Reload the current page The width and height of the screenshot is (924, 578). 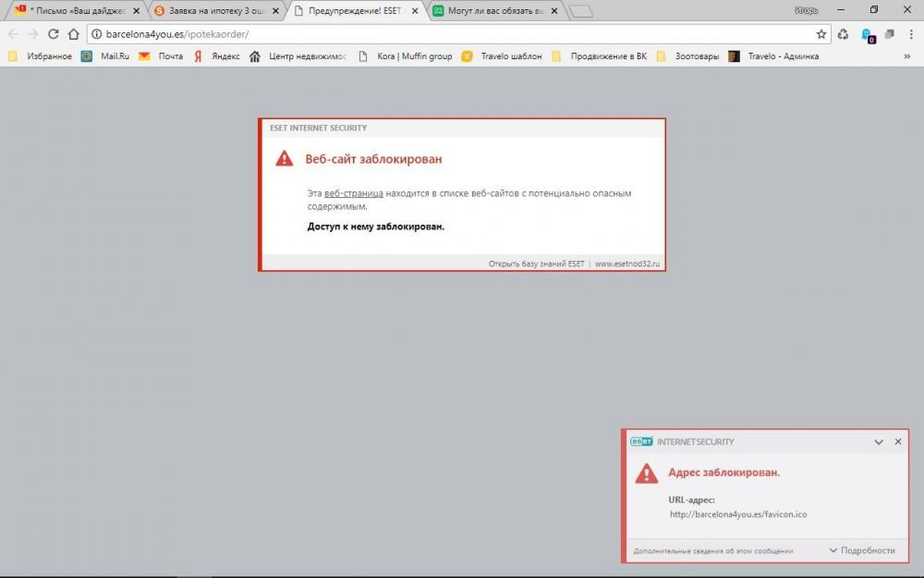coord(53,34)
